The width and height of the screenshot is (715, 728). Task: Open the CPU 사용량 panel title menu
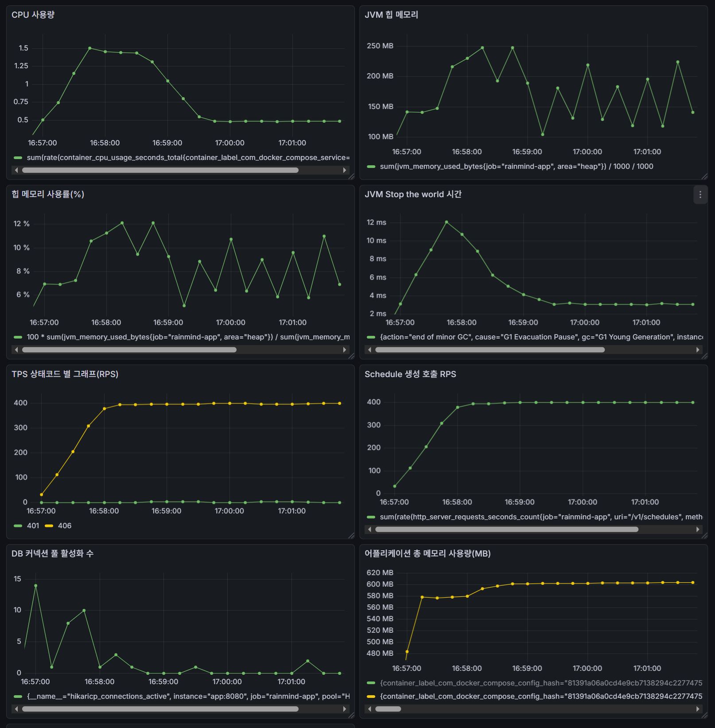(33, 15)
